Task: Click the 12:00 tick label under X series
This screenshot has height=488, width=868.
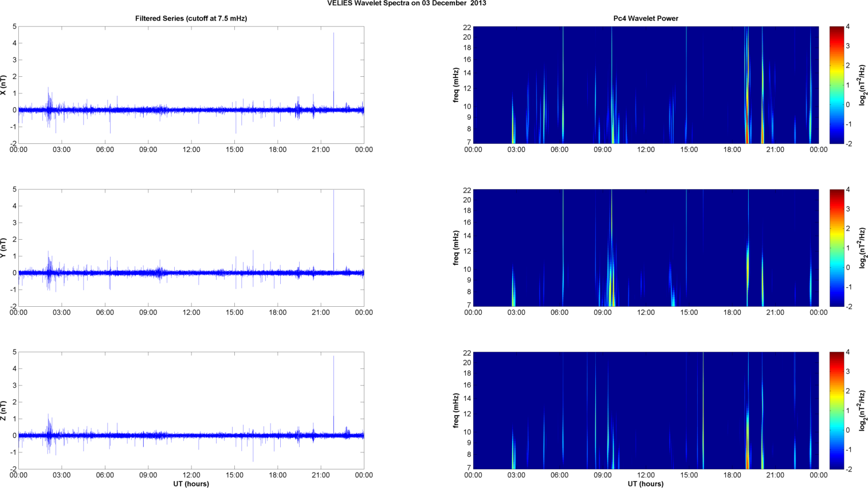Action: pyautogui.click(x=191, y=150)
